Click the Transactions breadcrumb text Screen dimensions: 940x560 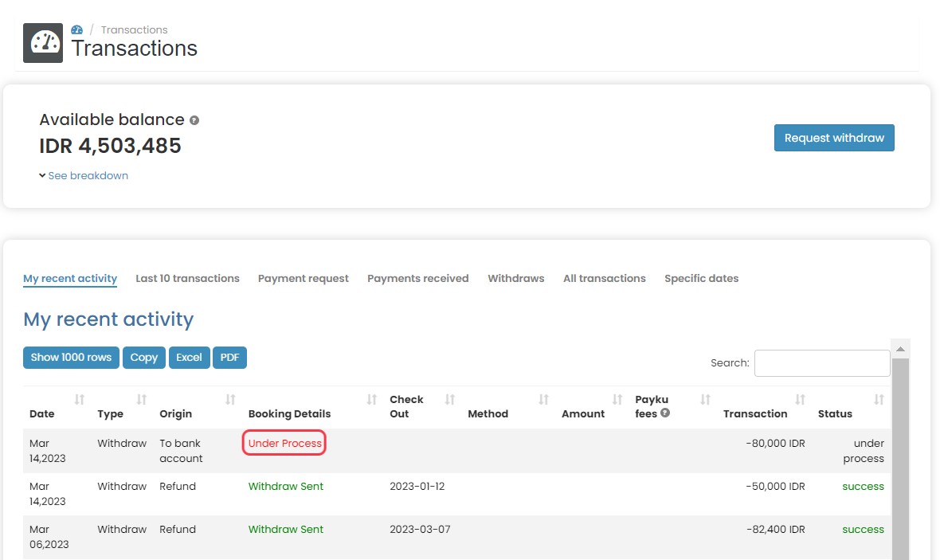(135, 30)
